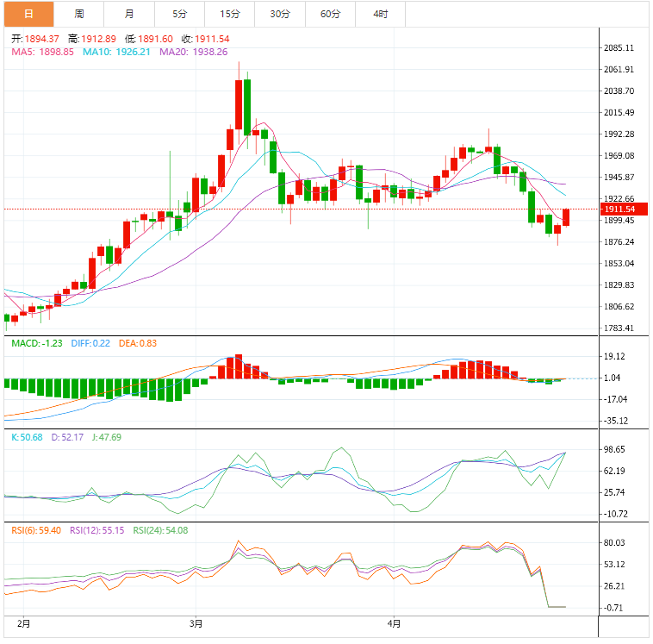This screenshot has width=653, height=644.
Task: Select the RSI(6) indicator label
Action: 35,530
